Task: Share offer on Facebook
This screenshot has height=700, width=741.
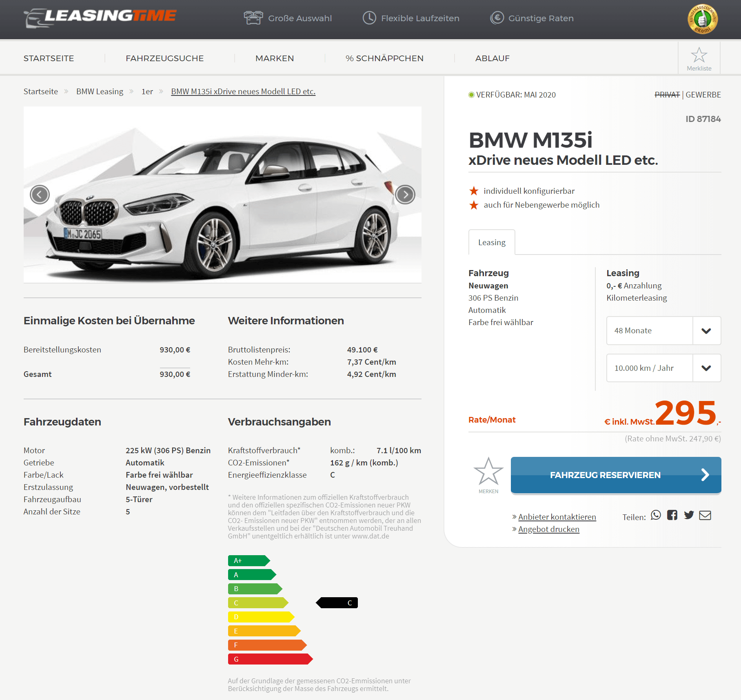Action: pyautogui.click(x=672, y=515)
